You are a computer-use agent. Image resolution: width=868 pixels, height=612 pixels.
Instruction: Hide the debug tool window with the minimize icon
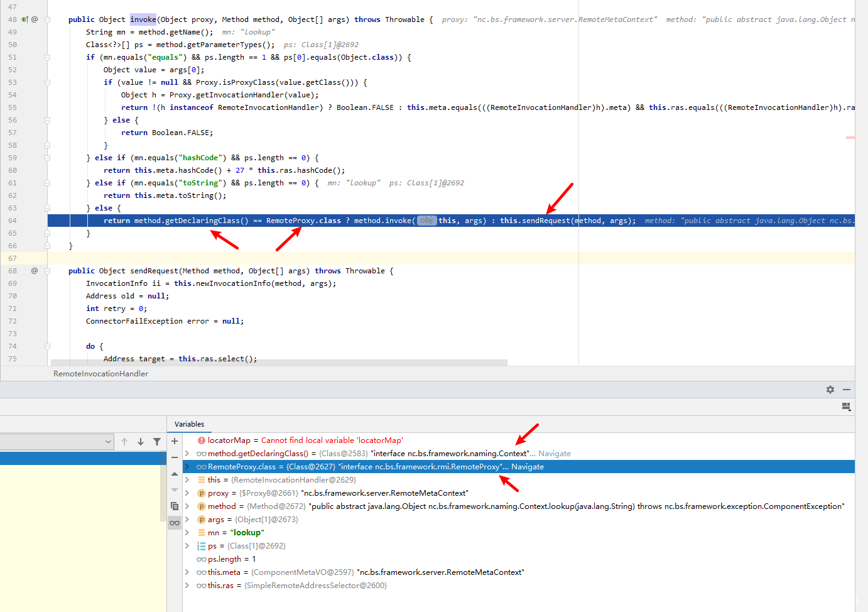pos(847,390)
